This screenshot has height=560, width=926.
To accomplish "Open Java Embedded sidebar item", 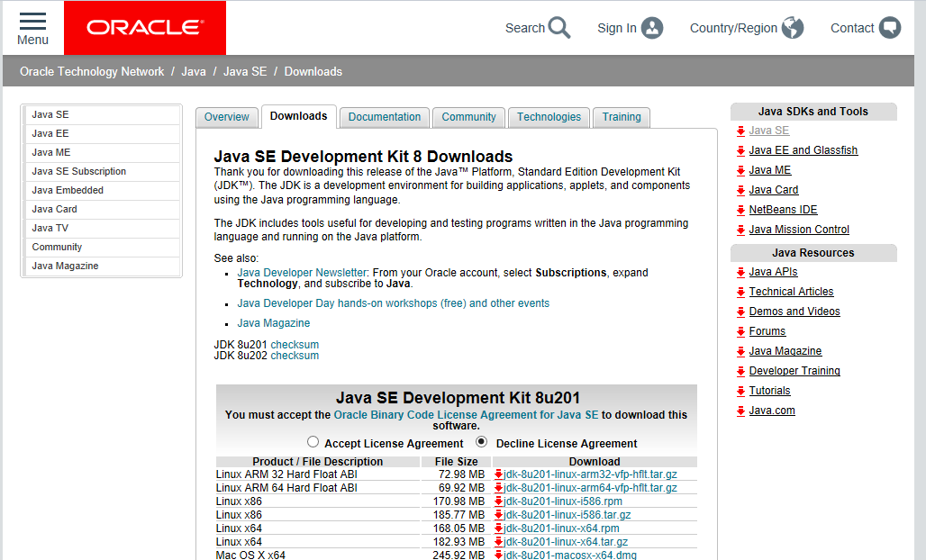I will tap(102, 190).
